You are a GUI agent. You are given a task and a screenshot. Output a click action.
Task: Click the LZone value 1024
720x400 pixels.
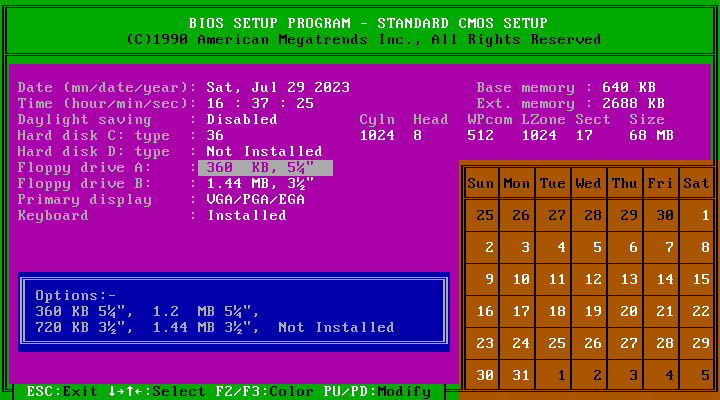click(539, 135)
